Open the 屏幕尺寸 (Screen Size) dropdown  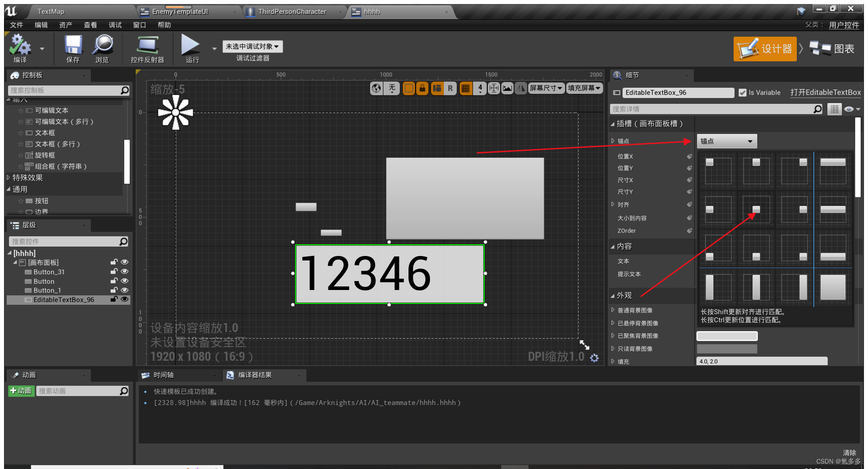(x=546, y=89)
